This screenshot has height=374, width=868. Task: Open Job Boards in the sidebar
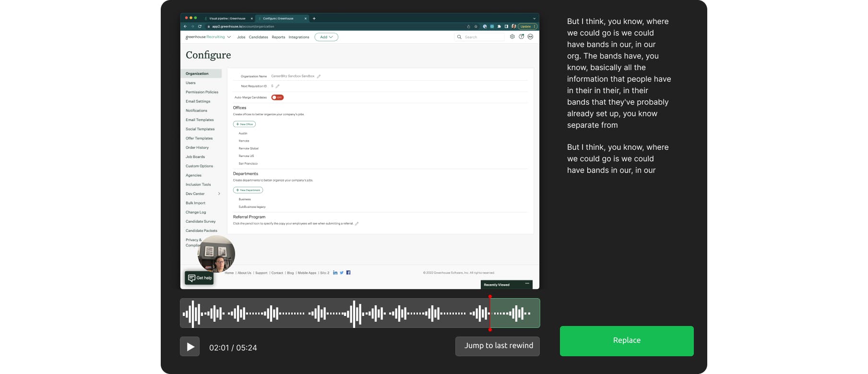point(195,157)
